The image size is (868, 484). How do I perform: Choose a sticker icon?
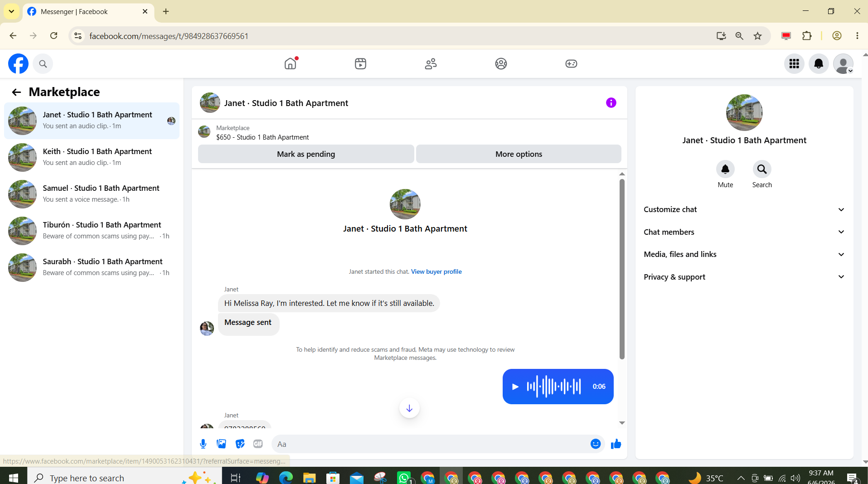click(x=240, y=444)
